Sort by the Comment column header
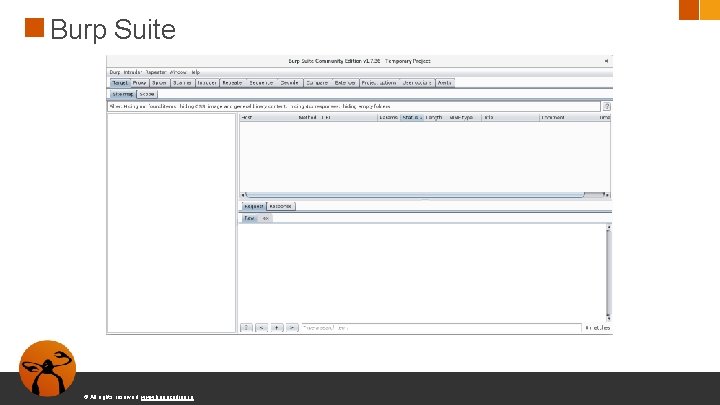The image size is (720, 405). [568, 118]
